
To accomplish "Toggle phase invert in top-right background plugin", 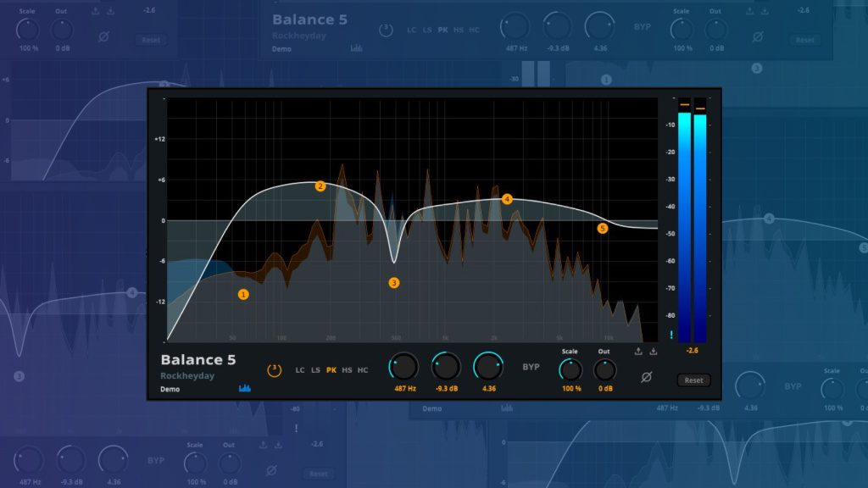I will tap(758, 36).
